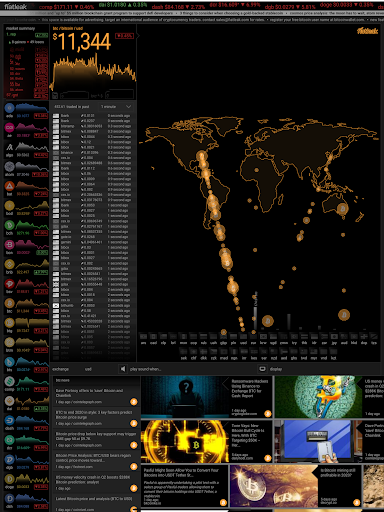384x512 pixels.
Task: Select the doge coin icon in sidebar
Action: (9, 479)
